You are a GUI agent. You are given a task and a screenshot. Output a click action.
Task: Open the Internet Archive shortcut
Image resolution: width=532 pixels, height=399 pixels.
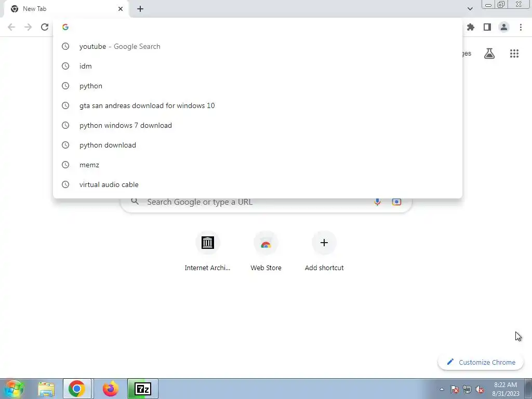click(x=207, y=251)
